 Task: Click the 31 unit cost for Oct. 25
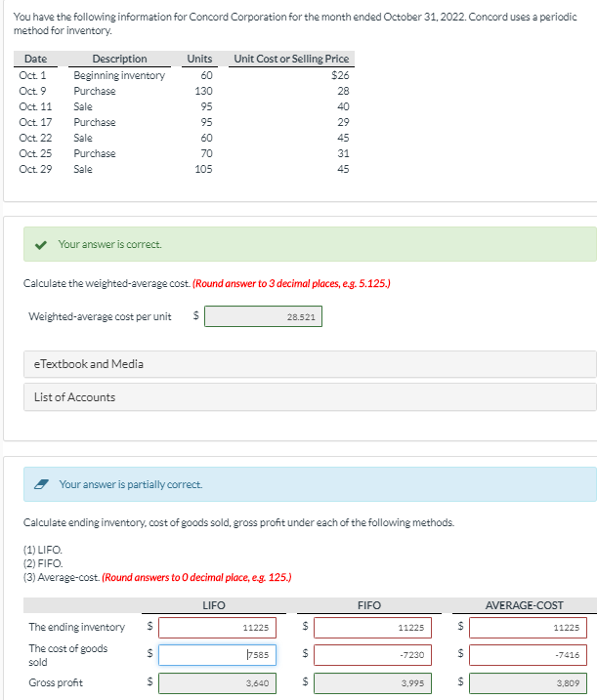(x=343, y=153)
